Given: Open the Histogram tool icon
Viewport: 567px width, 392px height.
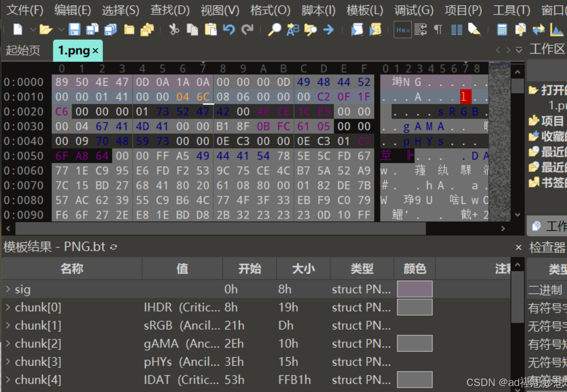Looking at the screenshot, I should [557, 30].
